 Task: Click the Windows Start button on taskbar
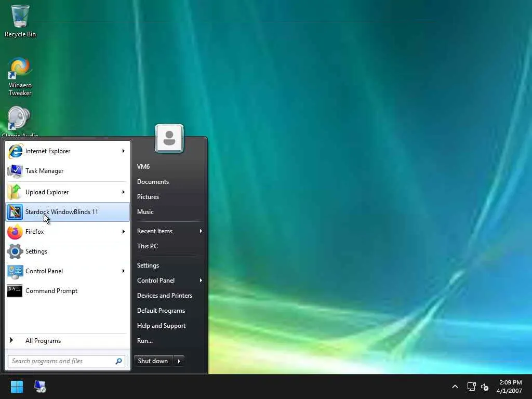[x=17, y=387]
